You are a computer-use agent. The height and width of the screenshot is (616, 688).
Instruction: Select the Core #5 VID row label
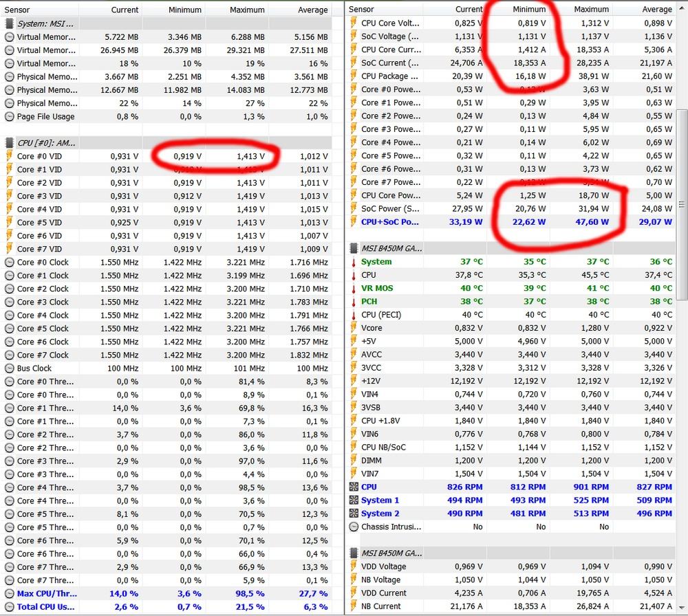[39, 222]
